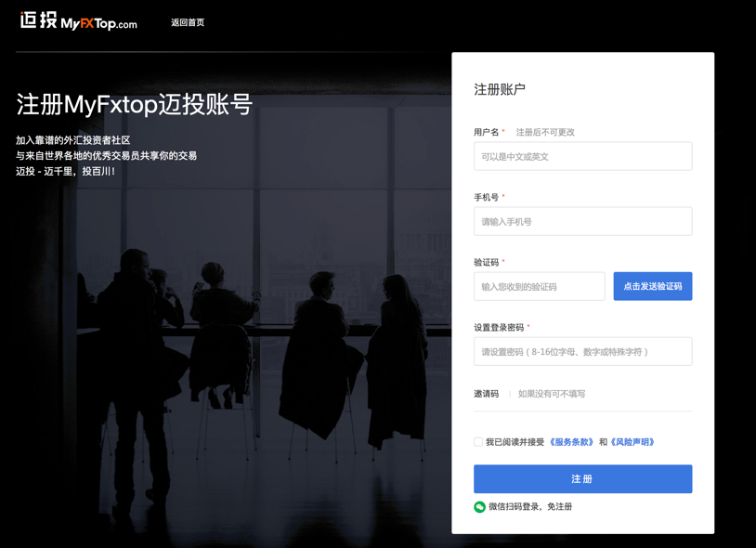Go back via 返回首页 link
Image resolution: width=756 pixels, height=548 pixels.
(188, 22)
